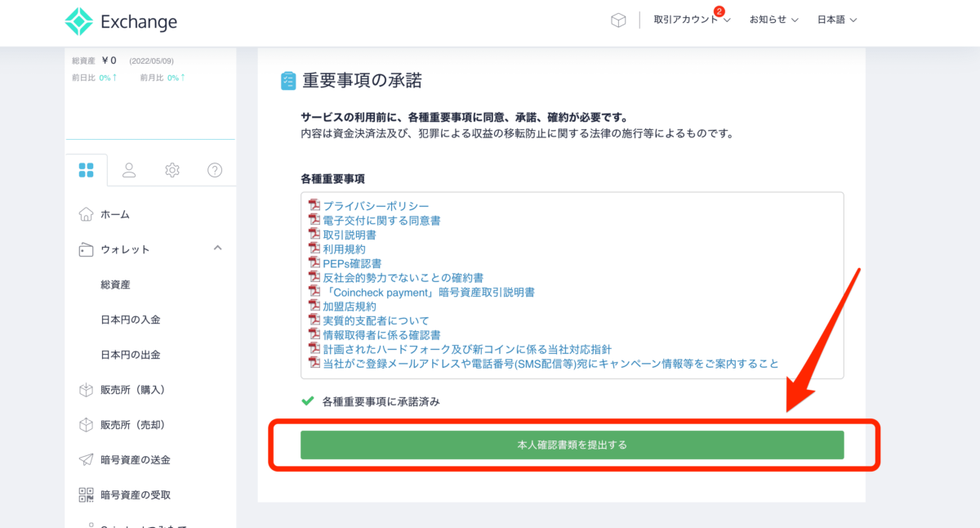The image size is (980, 528).
Task: Select the user profile tab icon
Action: point(129,170)
